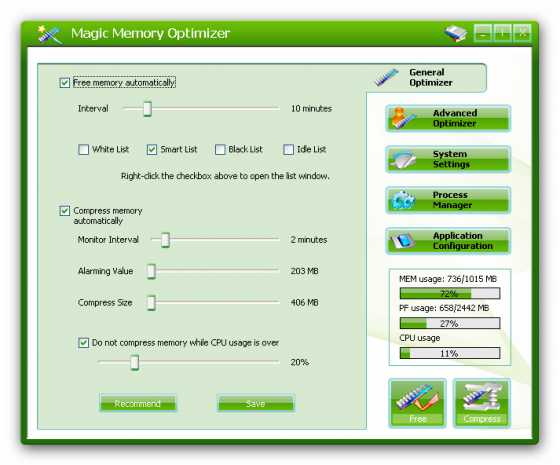Click the user icon on Advanced Optimizer
Image resolution: width=560 pixels, height=465 pixels.
coord(404,118)
